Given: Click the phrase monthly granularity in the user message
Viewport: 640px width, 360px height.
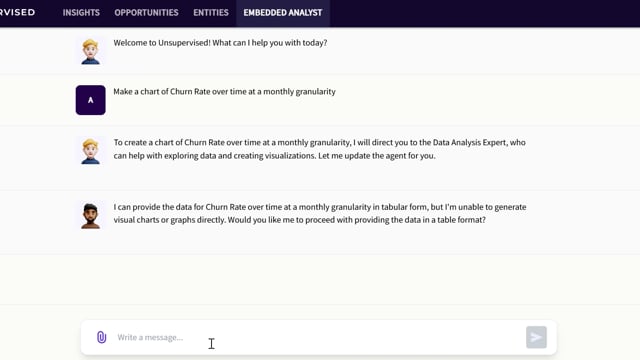Looking at the screenshot, I should [x=299, y=91].
